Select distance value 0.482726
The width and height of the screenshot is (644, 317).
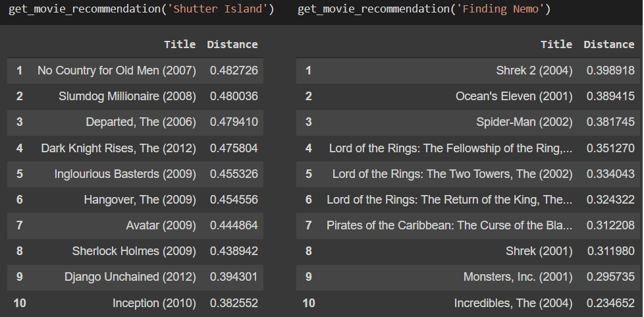(234, 71)
